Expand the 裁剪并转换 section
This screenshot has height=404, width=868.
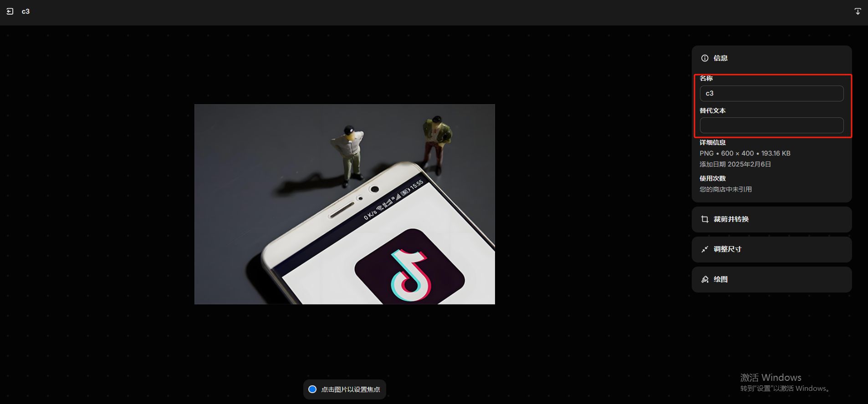(x=771, y=219)
